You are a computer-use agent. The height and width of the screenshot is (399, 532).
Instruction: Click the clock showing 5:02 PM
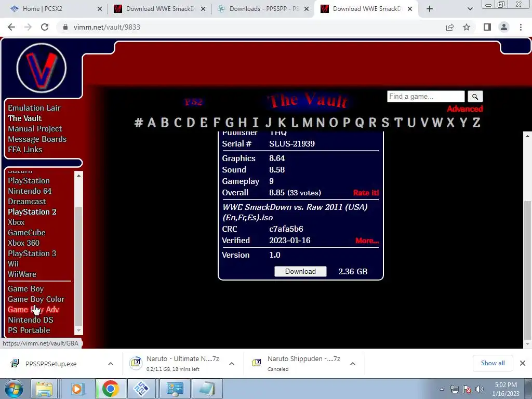(506, 385)
